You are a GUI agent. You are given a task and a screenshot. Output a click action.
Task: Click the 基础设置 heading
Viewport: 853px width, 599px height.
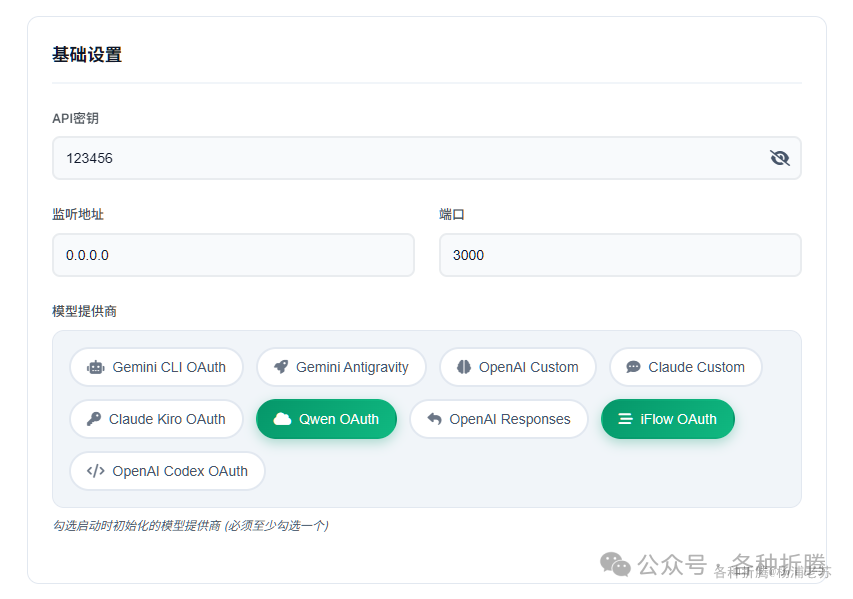(x=87, y=55)
